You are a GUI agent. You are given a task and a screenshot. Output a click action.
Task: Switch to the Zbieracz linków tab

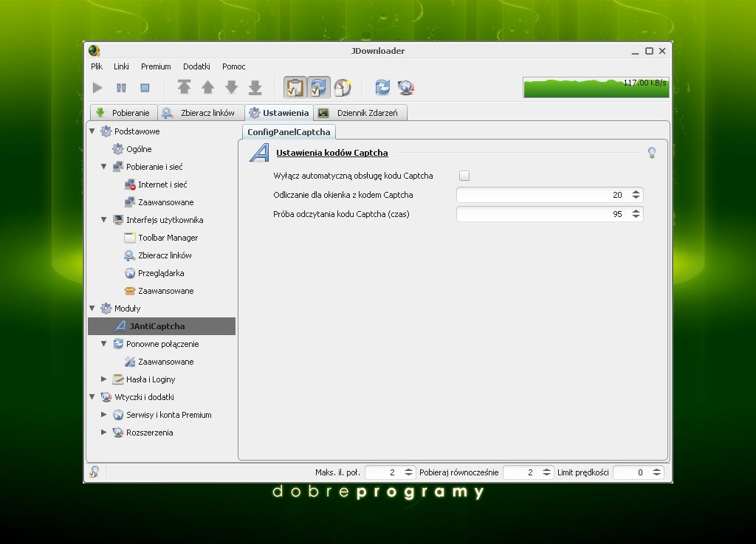(x=201, y=113)
